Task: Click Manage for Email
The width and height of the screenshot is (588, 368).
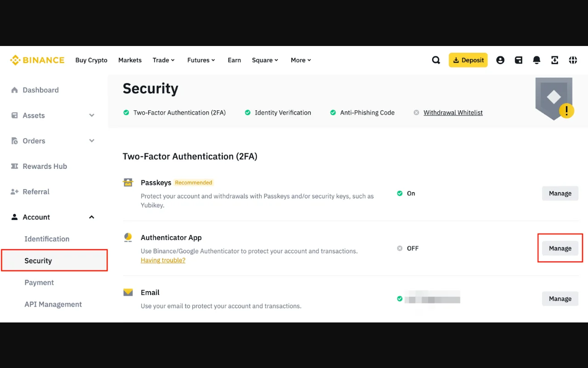Action: (x=560, y=299)
